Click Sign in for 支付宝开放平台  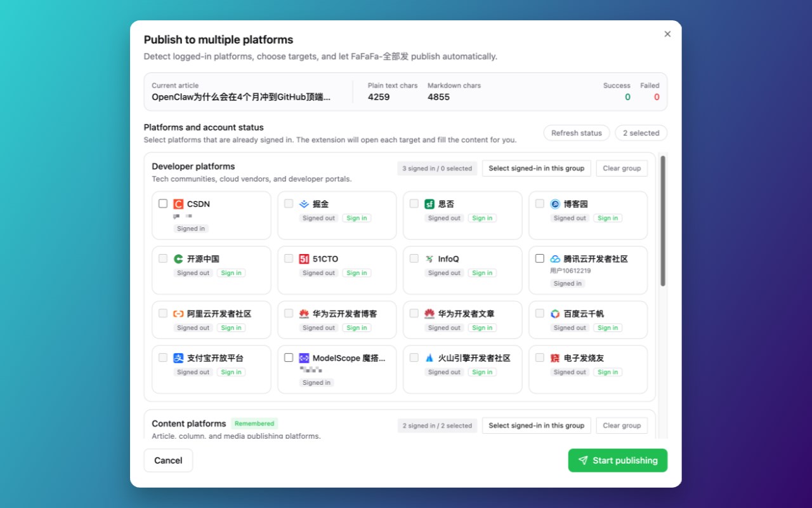click(x=231, y=372)
